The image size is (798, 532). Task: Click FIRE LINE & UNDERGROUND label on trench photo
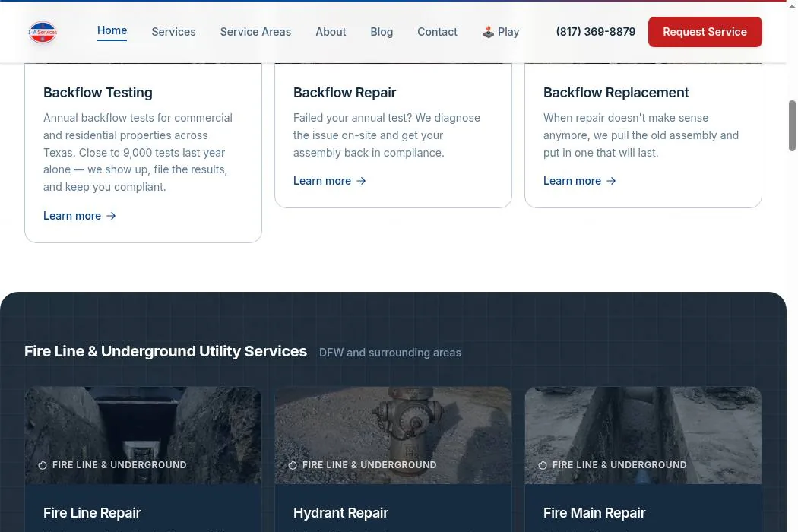coord(119,465)
